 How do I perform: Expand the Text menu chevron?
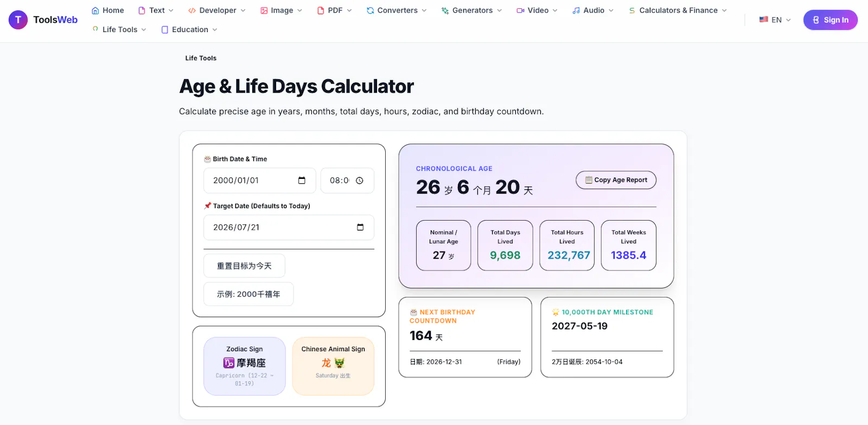(171, 10)
